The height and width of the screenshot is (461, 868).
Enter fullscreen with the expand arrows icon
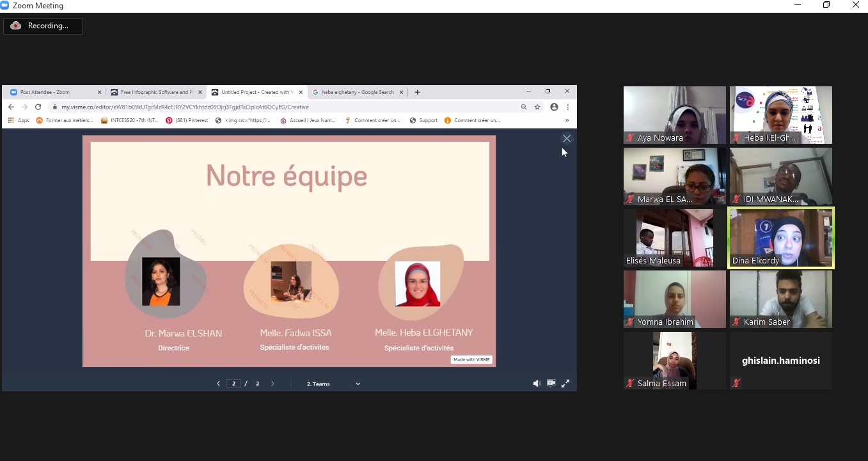pyautogui.click(x=565, y=384)
